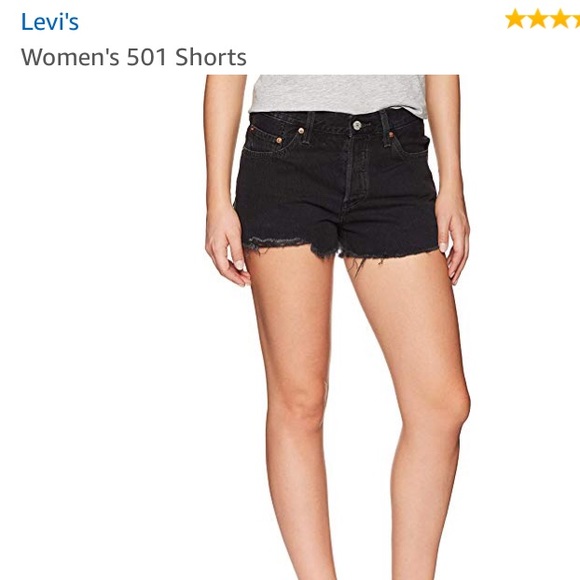Open the Levi's brand link
This screenshot has height=580, width=580.
pos(50,22)
